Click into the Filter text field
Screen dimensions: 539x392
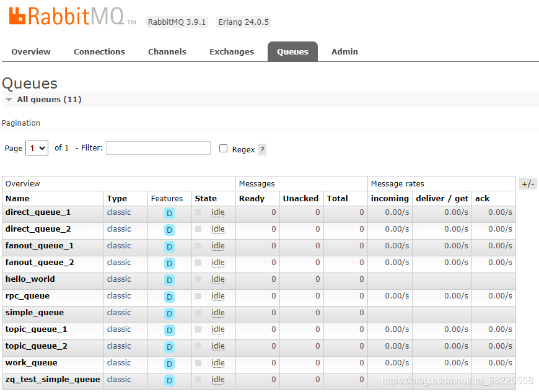coord(158,148)
